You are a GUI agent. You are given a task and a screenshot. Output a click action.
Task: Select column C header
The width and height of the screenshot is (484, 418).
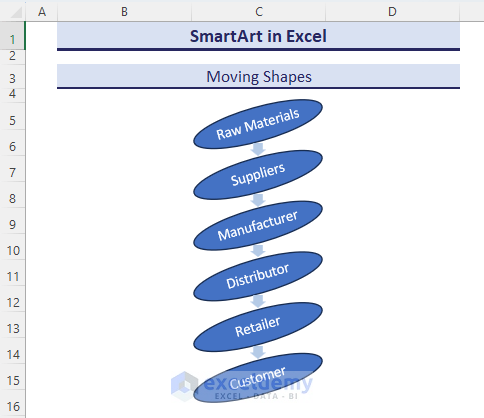[259, 12]
